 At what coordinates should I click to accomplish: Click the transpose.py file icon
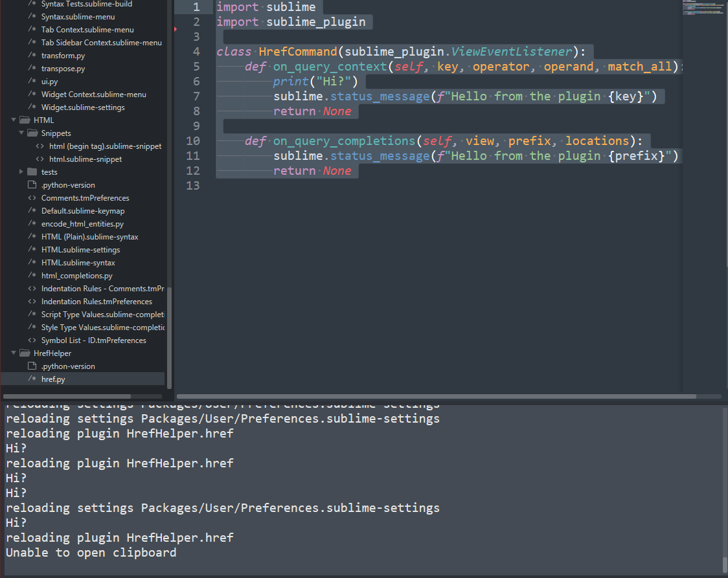32,68
